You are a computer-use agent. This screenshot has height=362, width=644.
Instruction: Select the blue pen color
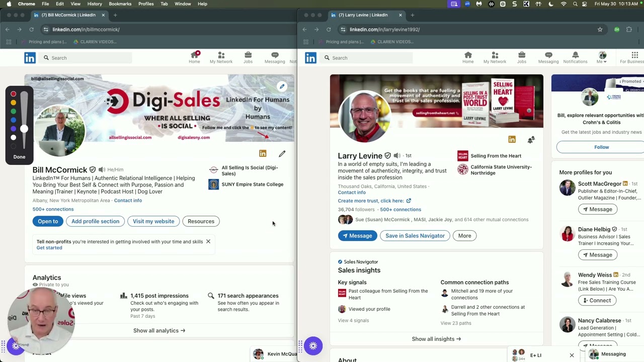pos(14,120)
